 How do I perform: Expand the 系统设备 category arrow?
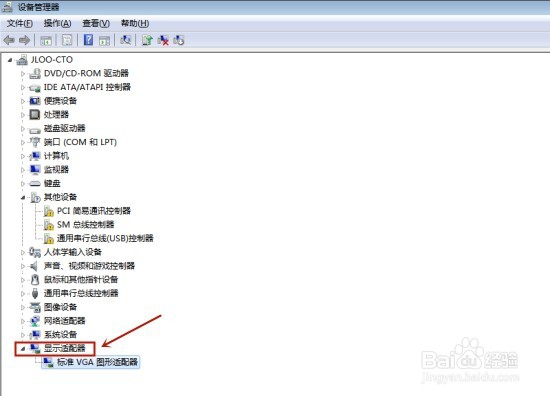pyautogui.click(x=23, y=335)
